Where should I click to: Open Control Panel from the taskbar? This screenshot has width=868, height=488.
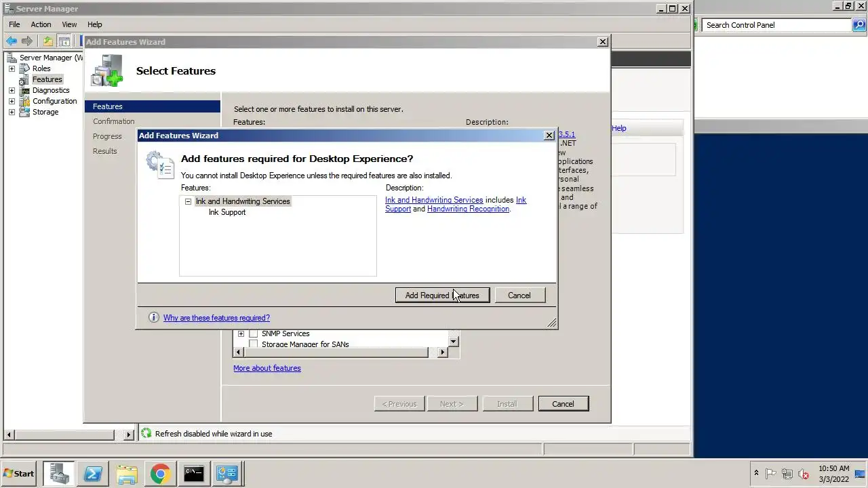coord(227,474)
